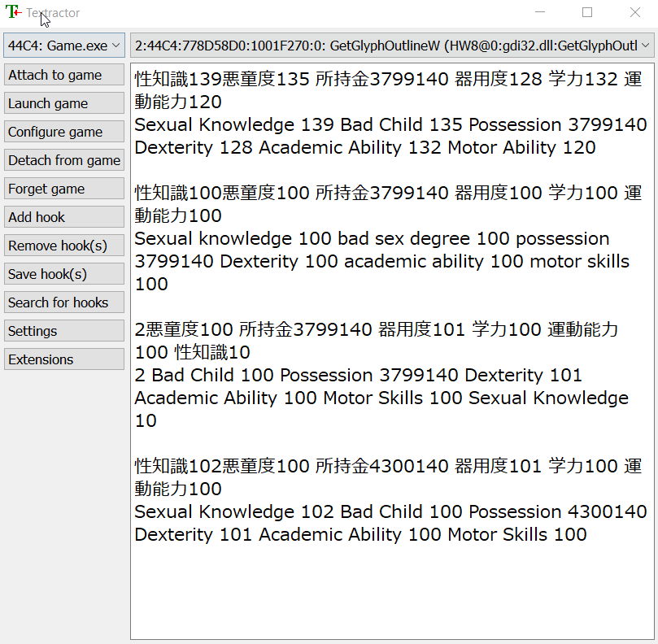
Task: Expand the hook address combo box arrow
Action: pos(647,46)
